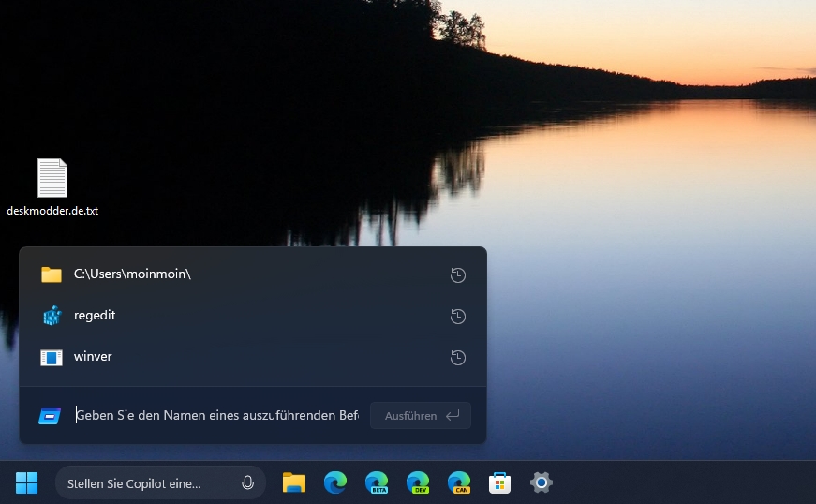
Task: Open Settings gear icon in taskbar
Action: point(542,482)
